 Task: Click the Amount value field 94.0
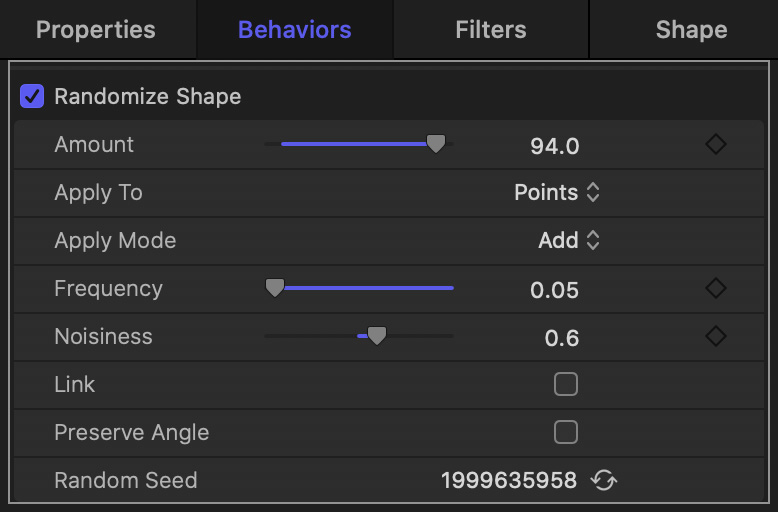(x=554, y=146)
